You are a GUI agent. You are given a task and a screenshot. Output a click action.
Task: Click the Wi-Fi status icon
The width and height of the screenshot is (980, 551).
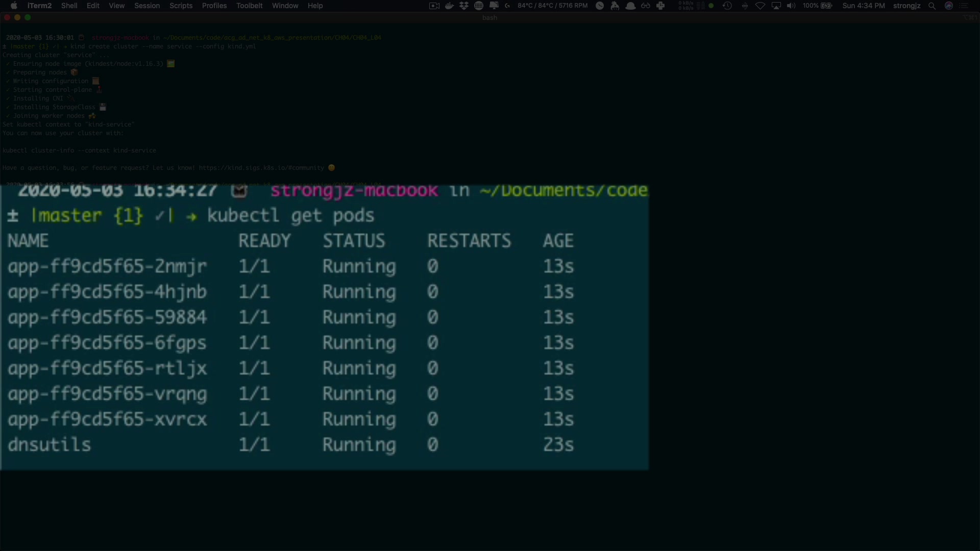pyautogui.click(x=760, y=6)
